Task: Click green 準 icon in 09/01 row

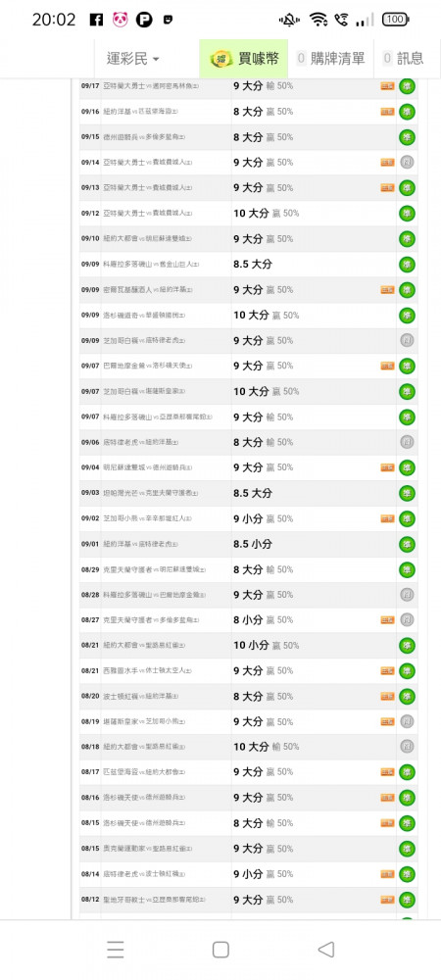Action: 408,544
